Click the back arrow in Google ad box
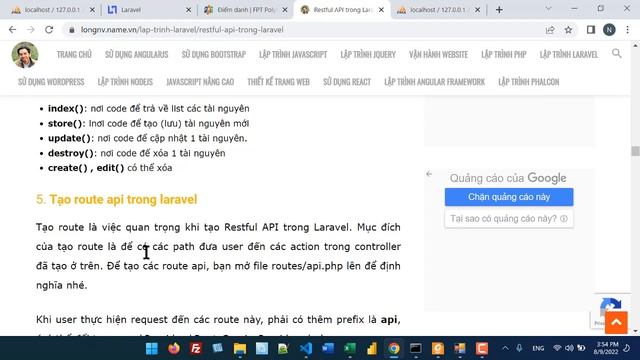640x360 pixels. 429,174
